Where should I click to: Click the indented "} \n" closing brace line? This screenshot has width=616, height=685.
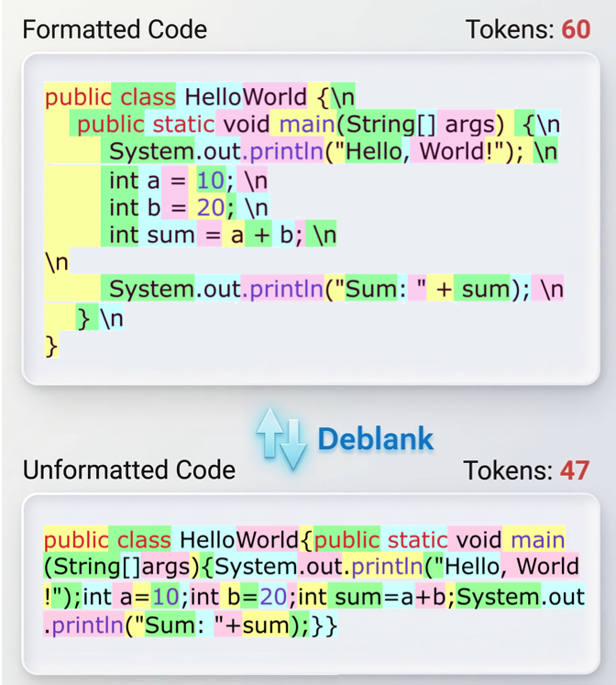84,317
